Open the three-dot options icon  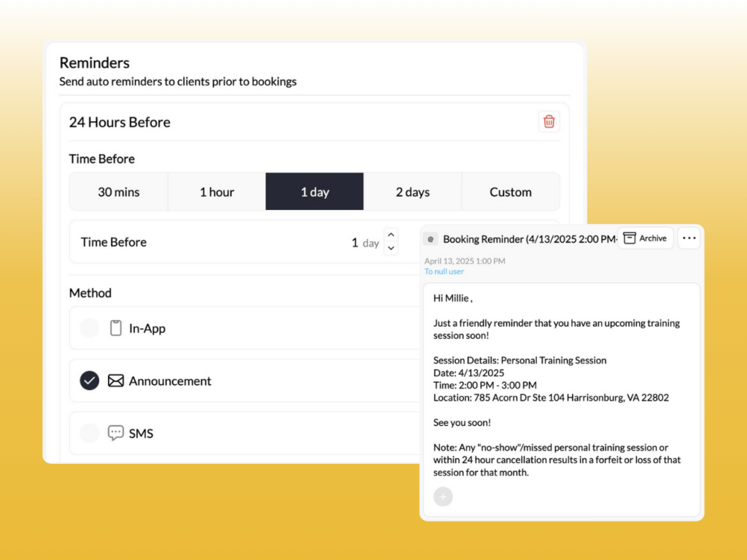688,238
